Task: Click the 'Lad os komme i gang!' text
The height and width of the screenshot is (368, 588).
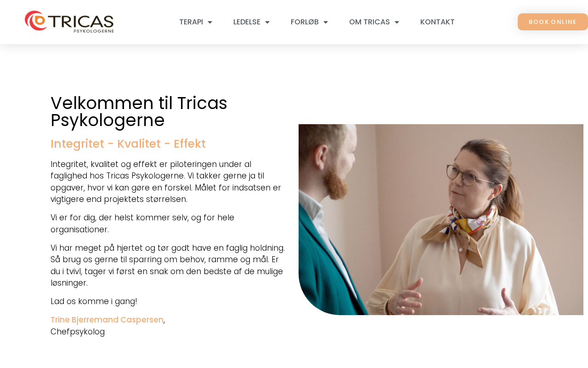Action: point(94,301)
